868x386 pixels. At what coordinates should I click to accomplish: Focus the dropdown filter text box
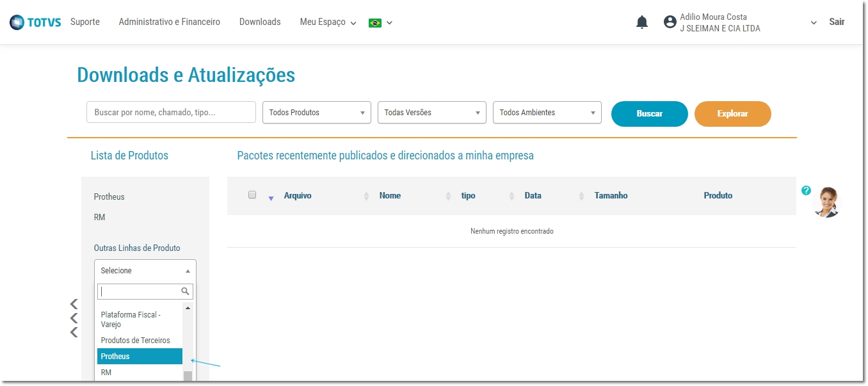click(x=145, y=291)
